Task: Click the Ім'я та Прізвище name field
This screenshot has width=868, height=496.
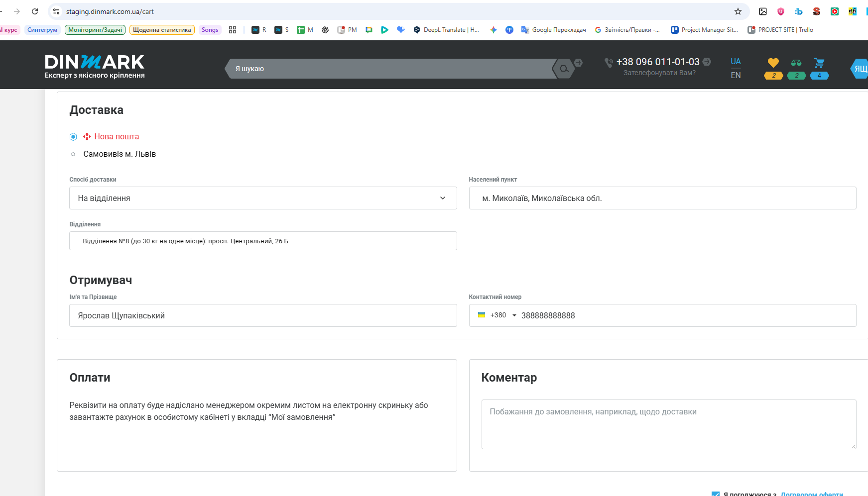Action: click(x=263, y=315)
